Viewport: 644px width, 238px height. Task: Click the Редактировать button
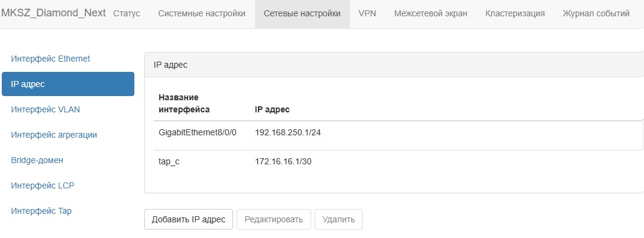(x=274, y=219)
